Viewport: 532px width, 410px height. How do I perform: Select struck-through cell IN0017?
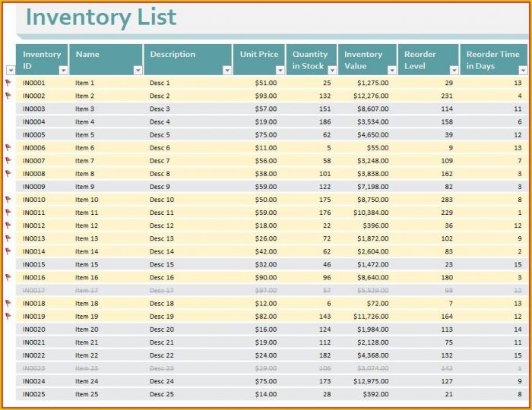(34, 290)
